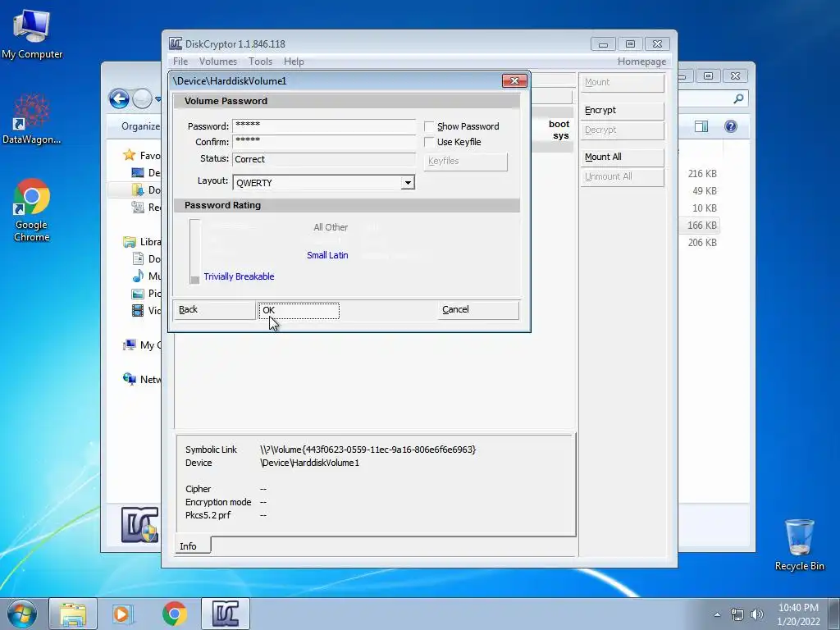Image resolution: width=840 pixels, height=630 pixels.
Task: Toggle the Explorer preview pane icon
Action: [x=701, y=126]
